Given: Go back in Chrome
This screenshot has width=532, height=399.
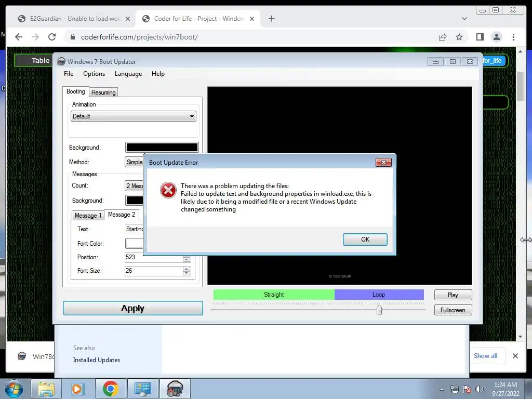Looking at the screenshot, I should [19, 37].
